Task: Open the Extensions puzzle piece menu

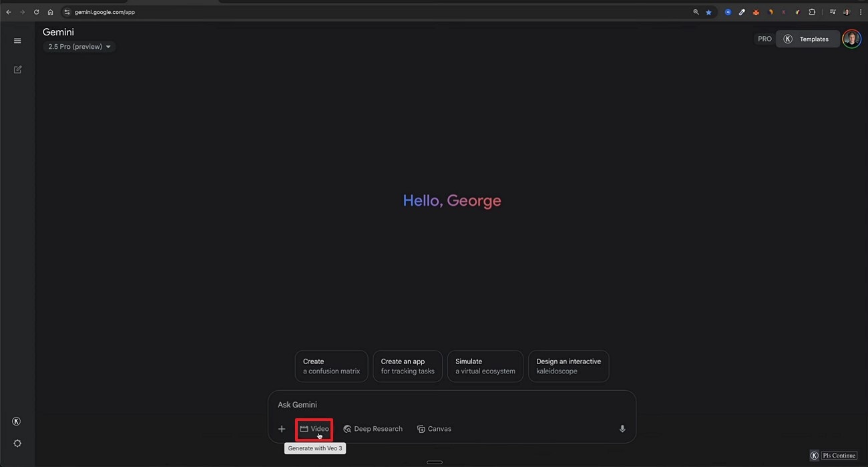Action: pos(812,12)
